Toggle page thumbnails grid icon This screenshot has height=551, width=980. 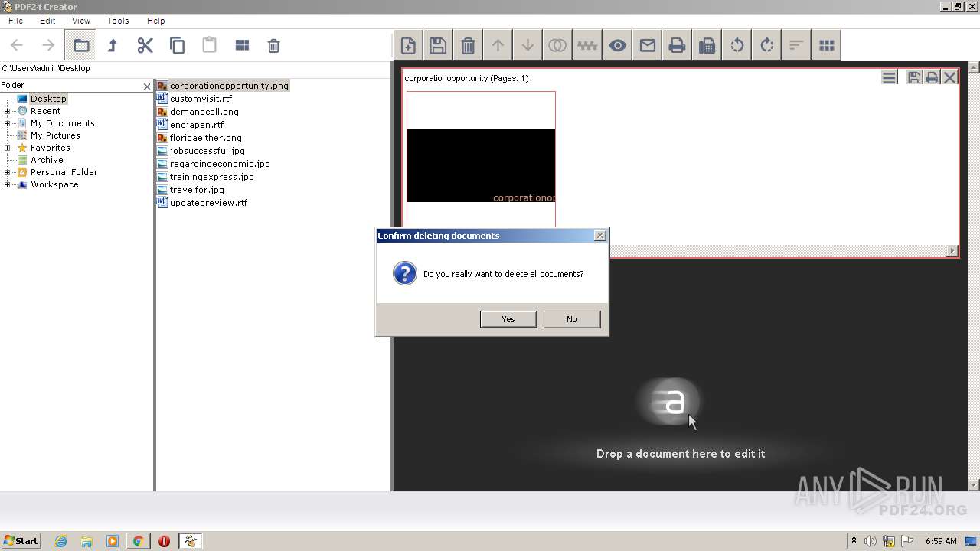pyautogui.click(x=826, y=46)
